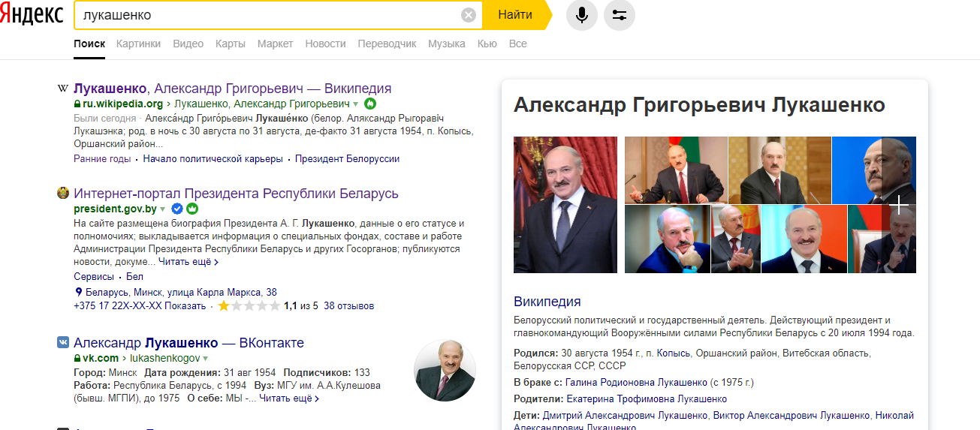
Task: Open the Новости tab
Action: click(325, 44)
